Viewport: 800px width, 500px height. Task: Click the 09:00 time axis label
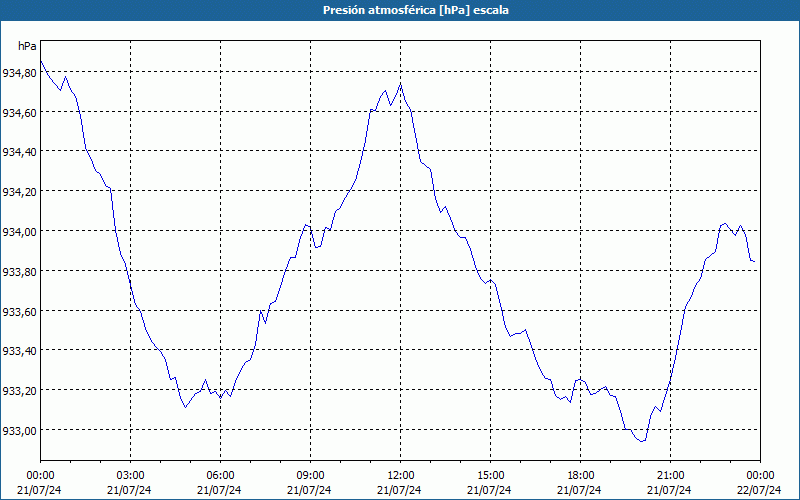click(x=310, y=476)
